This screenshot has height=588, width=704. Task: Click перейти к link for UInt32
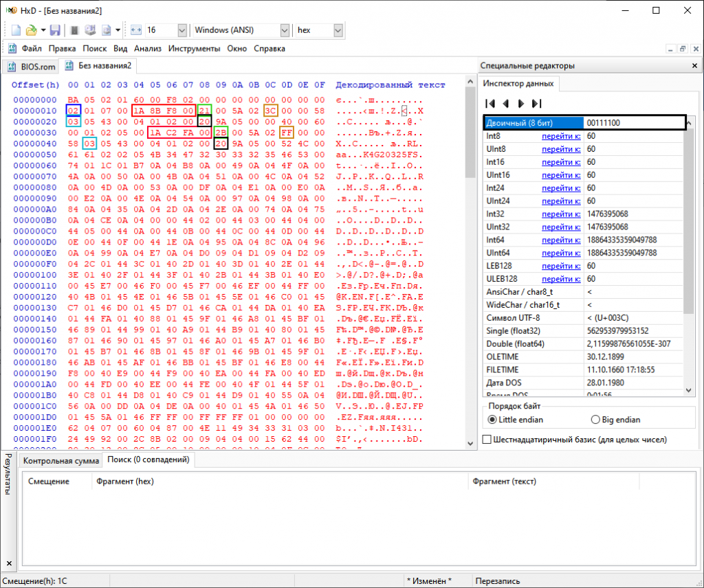click(561, 227)
